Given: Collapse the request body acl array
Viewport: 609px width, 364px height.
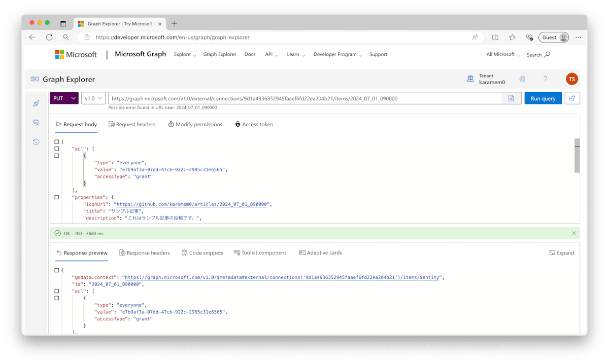Looking at the screenshot, I should coord(57,149).
